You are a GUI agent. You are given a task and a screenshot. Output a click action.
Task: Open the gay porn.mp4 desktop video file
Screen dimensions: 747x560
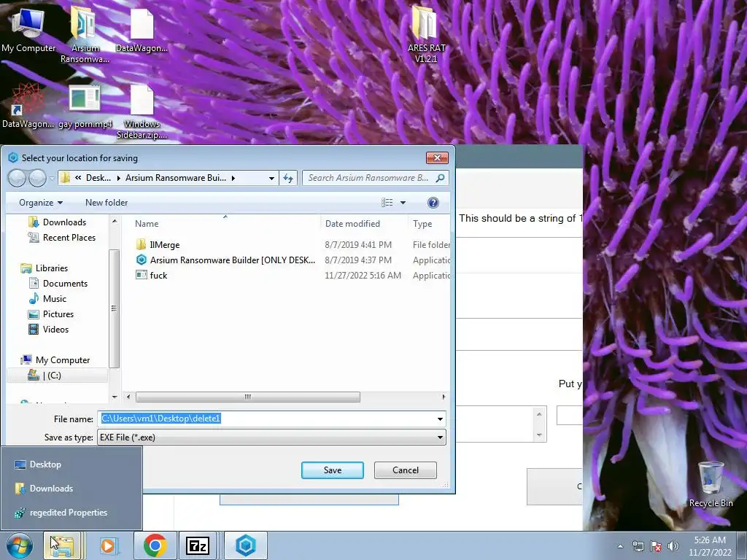(85, 106)
